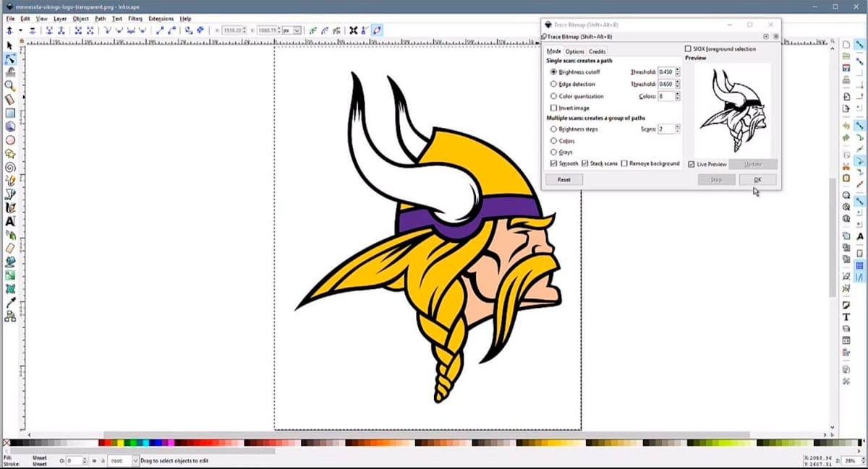This screenshot has height=469, width=868.
Task: Select the Colors multiple-scan radio button
Action: 553,141
